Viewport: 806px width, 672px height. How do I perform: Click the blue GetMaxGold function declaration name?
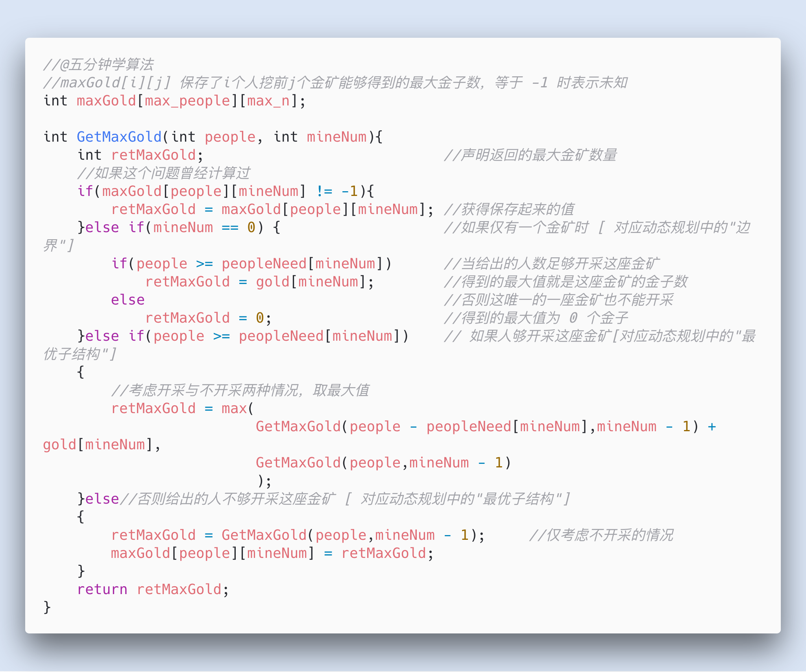point(119,137)
